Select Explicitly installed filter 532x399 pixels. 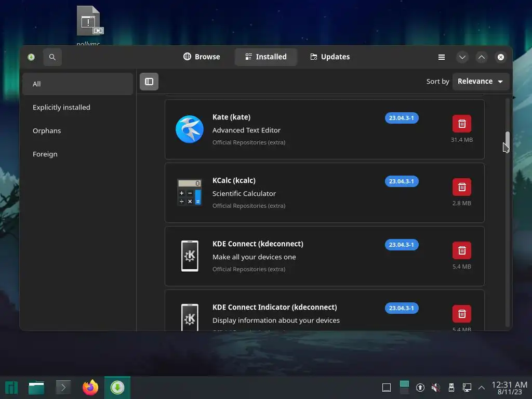78,107
